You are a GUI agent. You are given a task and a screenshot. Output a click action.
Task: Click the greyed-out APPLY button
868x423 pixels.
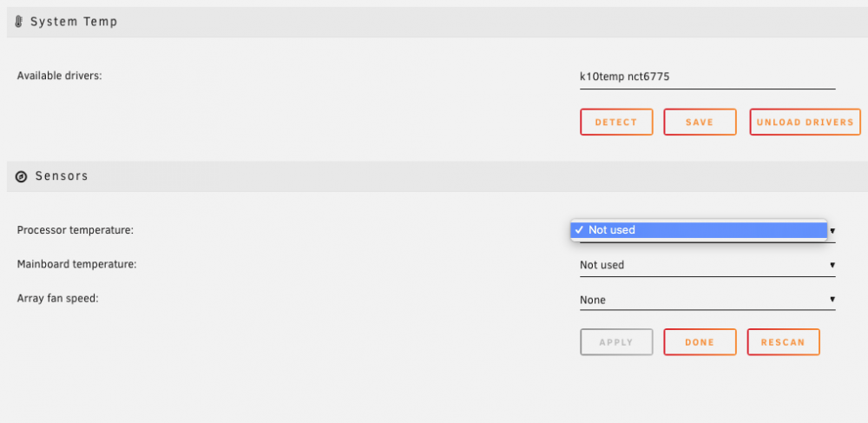(616, 342)
